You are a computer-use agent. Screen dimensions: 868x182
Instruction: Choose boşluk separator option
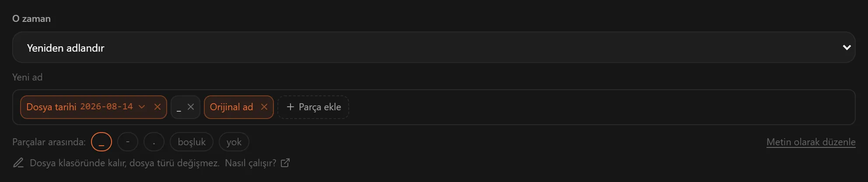click(x=192, y=142)
